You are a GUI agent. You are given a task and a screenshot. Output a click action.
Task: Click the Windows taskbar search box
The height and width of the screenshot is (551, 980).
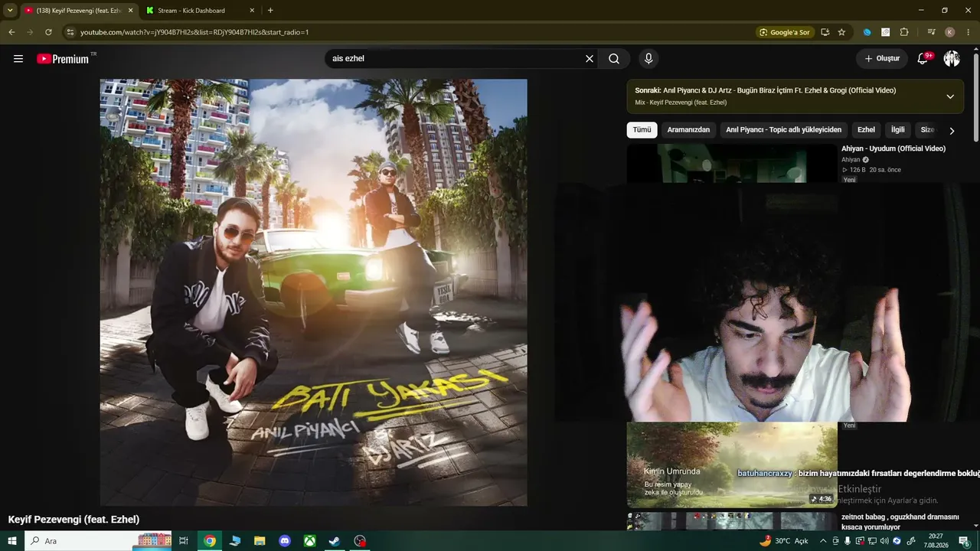tap(99, 541)
